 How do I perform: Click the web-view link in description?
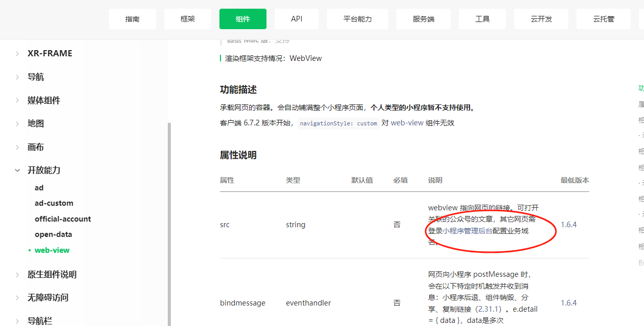[x=407, y=123]
